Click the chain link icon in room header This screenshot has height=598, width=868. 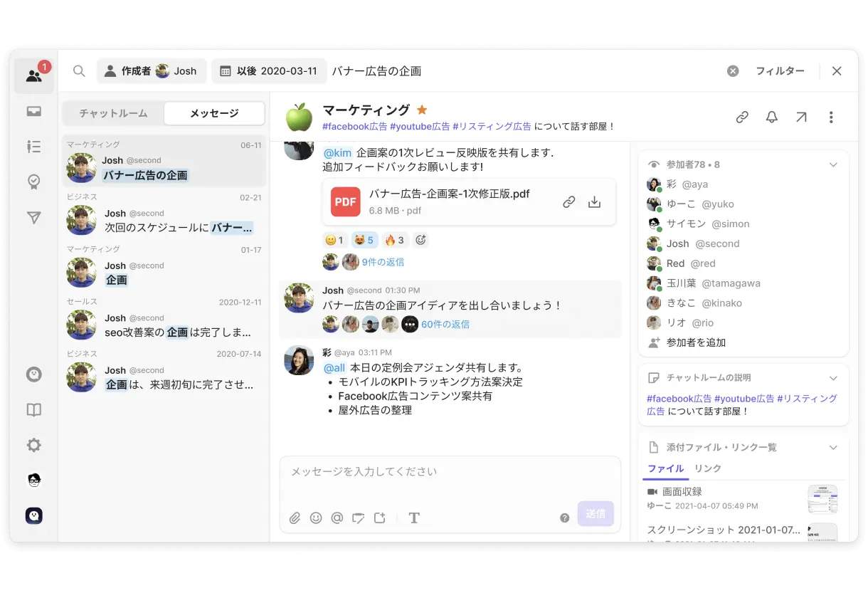tap(742, 117)
